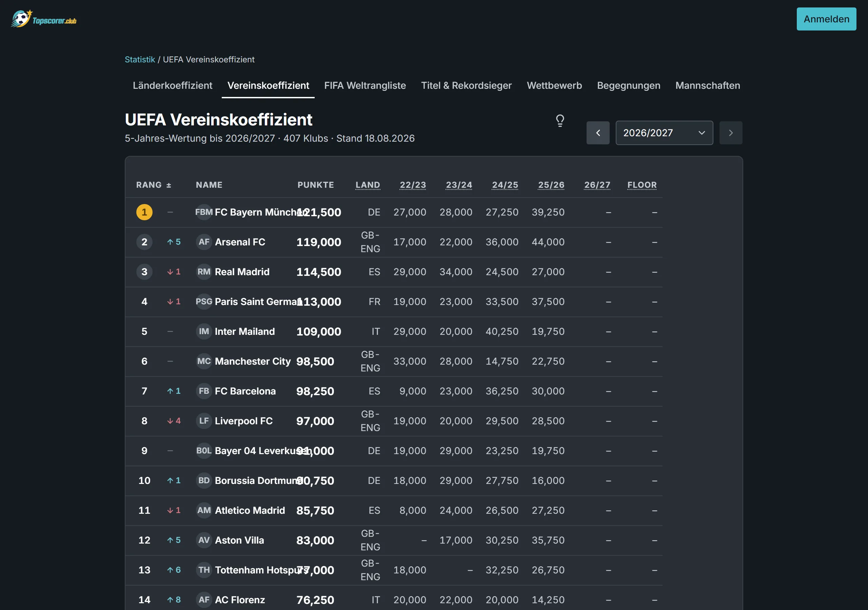868x610 pixels.
Task: Open the Real Madrid club link
Action: coord(242,272)
